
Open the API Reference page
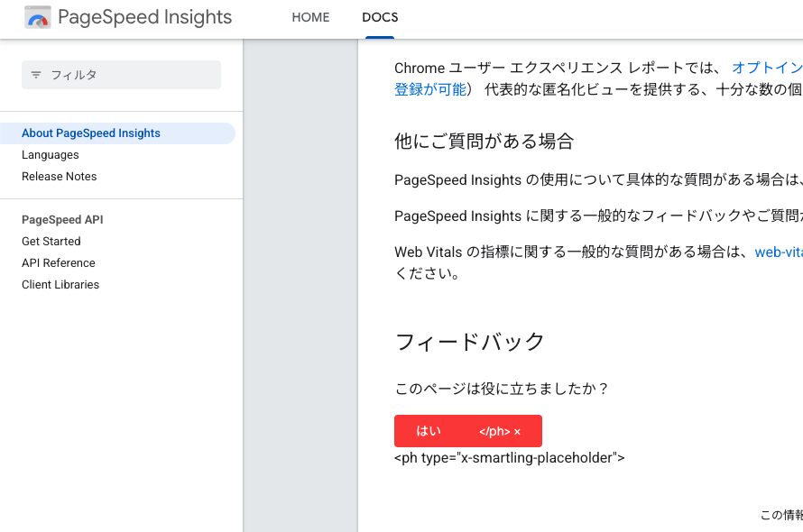pyautogui.click(x=59, y=262)
